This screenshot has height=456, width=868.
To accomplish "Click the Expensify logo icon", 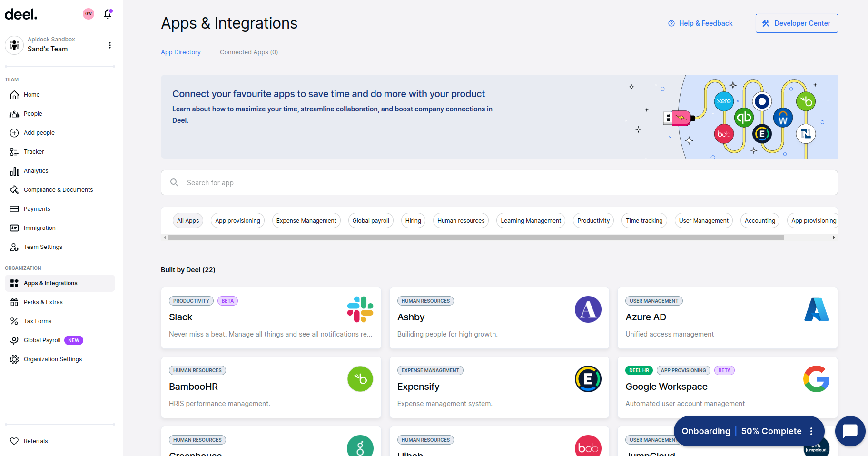I will tap(588, 379).
